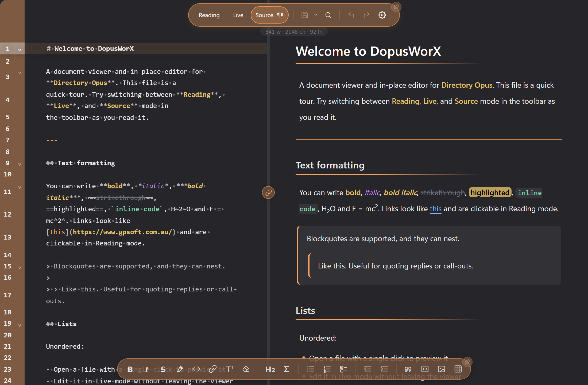Insert an image
This screenshot has height=385, width=588.
pyautogui.click(x=442, y=369)
